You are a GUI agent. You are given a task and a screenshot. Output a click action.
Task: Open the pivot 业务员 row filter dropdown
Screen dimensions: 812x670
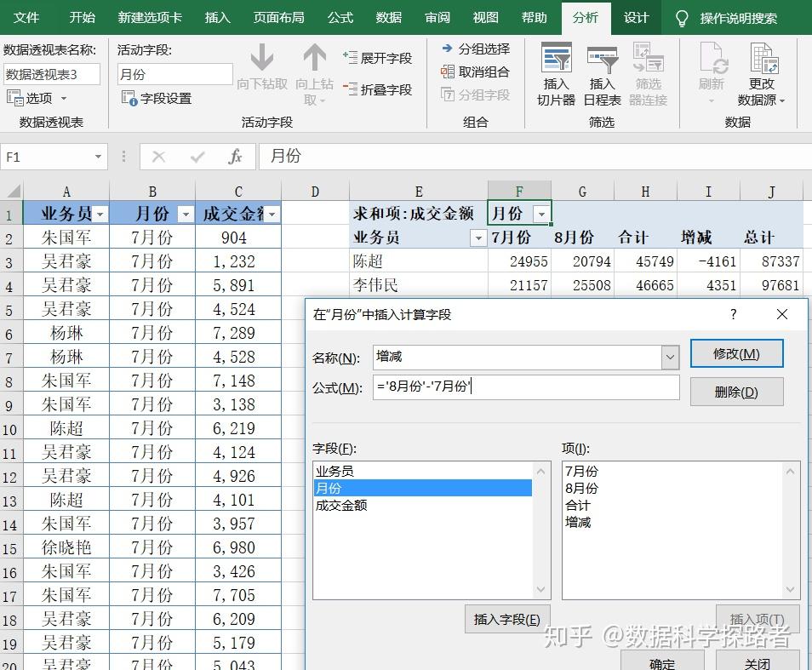(478, 238)
